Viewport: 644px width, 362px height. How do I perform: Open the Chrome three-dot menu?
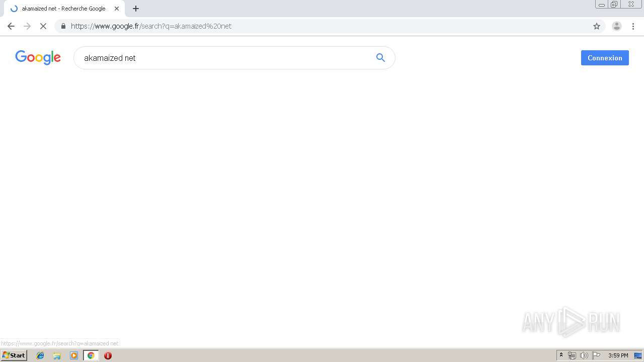click(x=633, y=26)
